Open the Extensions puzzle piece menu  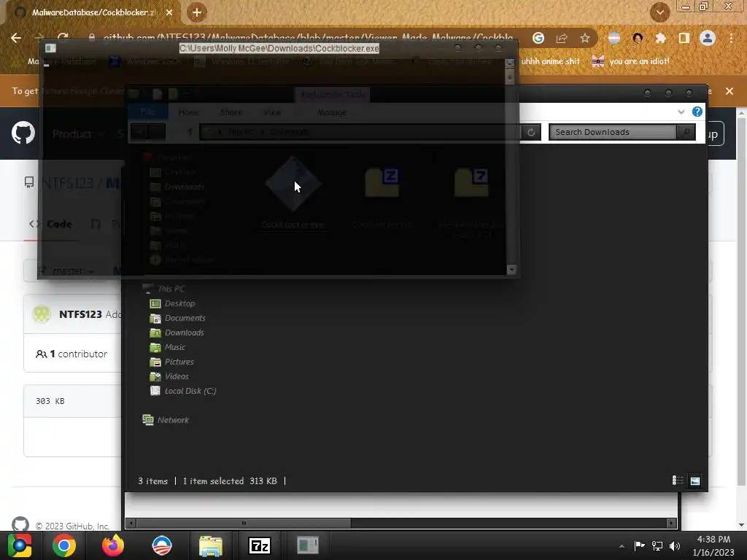coord(660,38)
